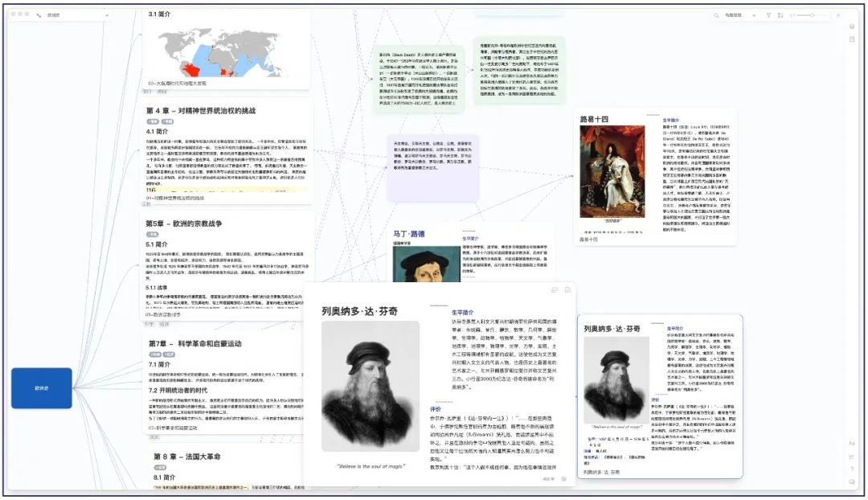The width and height of the screenshot is (868, 500).
Task: Click the '8.1 简介' heading
Action: click(165, 477)
